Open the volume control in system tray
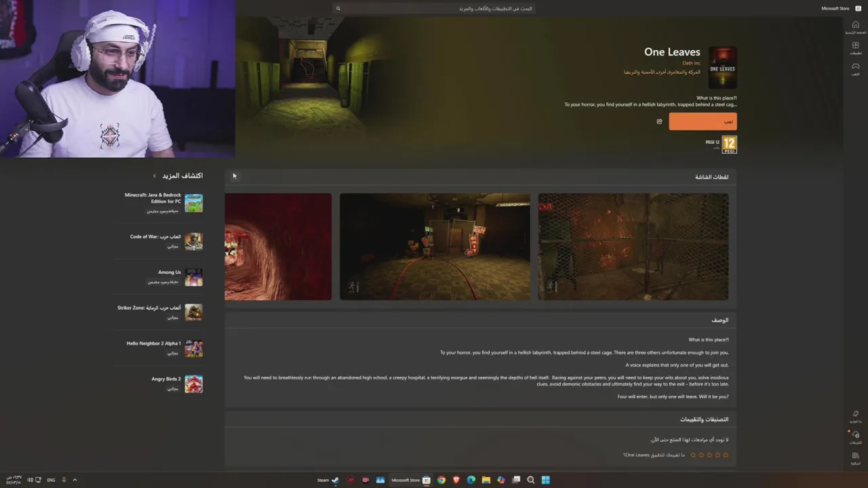 tap(30, 480)
